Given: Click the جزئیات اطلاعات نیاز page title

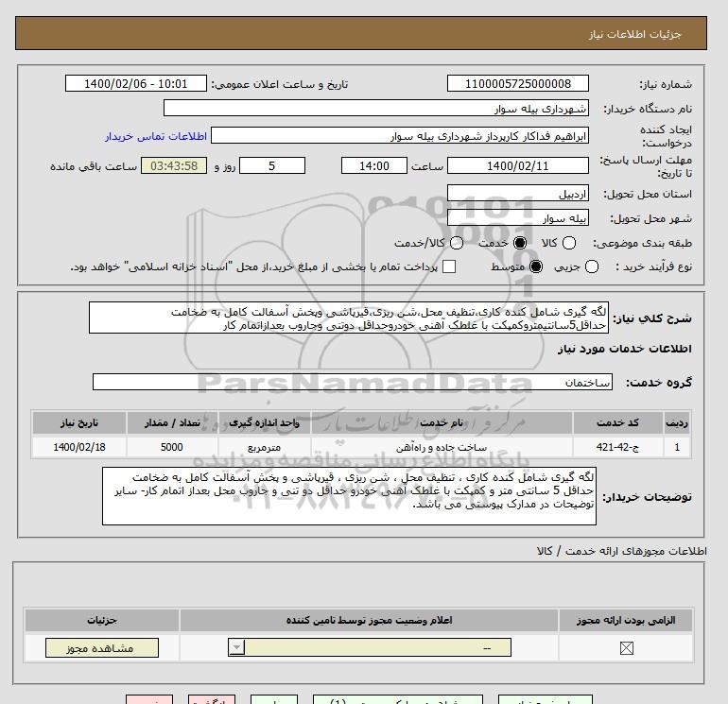Looking at the screenshot, I should click(634, 34).
